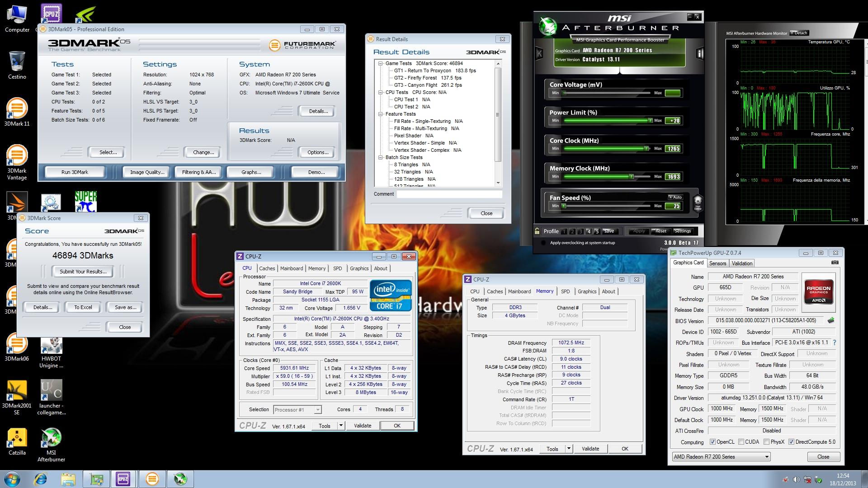Click the Afterburner Kombustor 'K' side icon

539,54
